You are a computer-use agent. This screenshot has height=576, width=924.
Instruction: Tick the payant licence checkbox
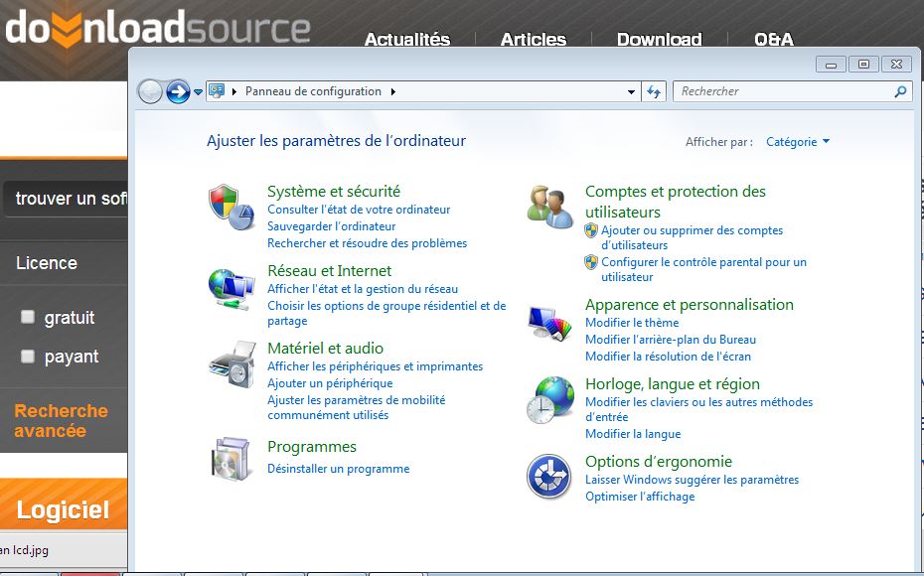28,357
